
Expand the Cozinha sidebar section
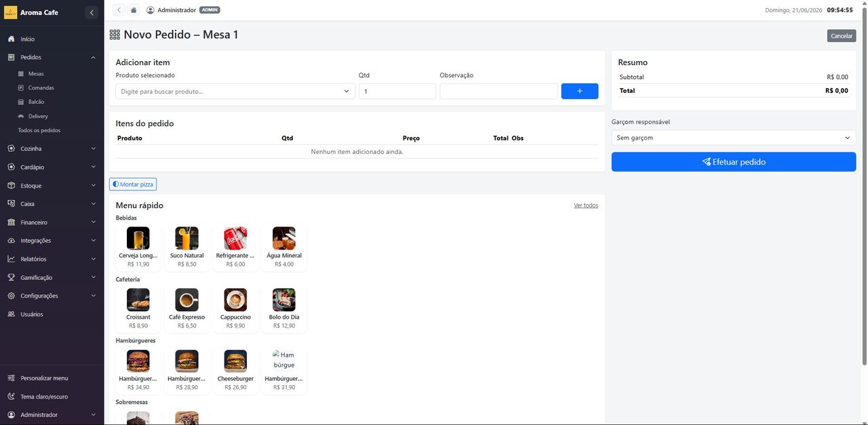[52, 148]
